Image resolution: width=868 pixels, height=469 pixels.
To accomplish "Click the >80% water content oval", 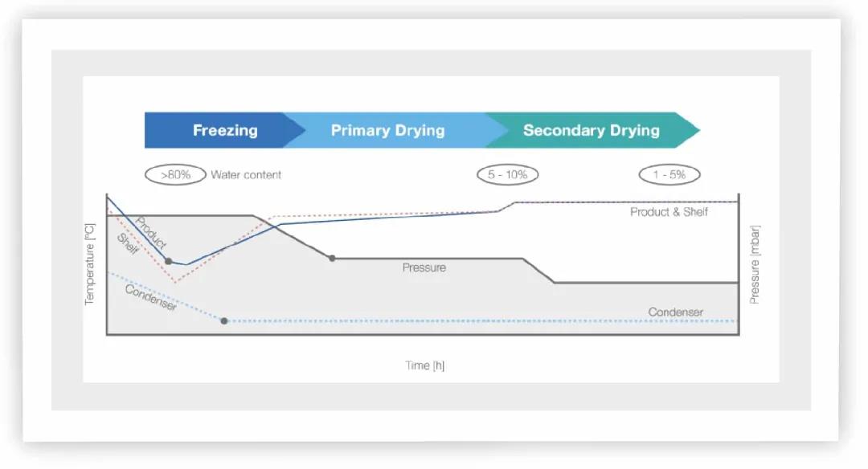I will click(175, 174).
